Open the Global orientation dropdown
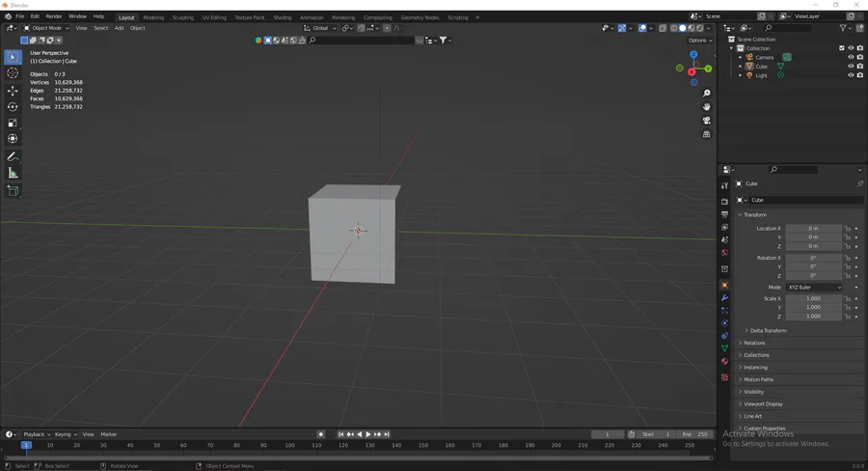The image size is (868, 471). 320,28
